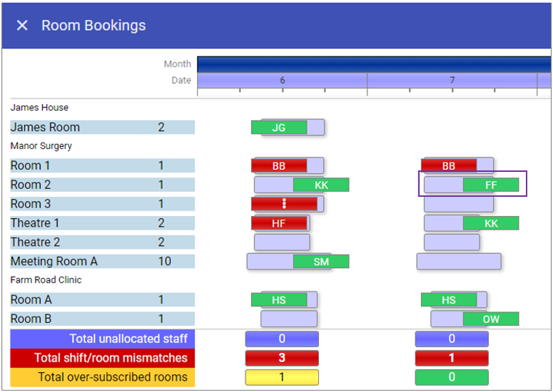
Task: Click the dark blue Month header bar
Action: [x=373, y=64]
